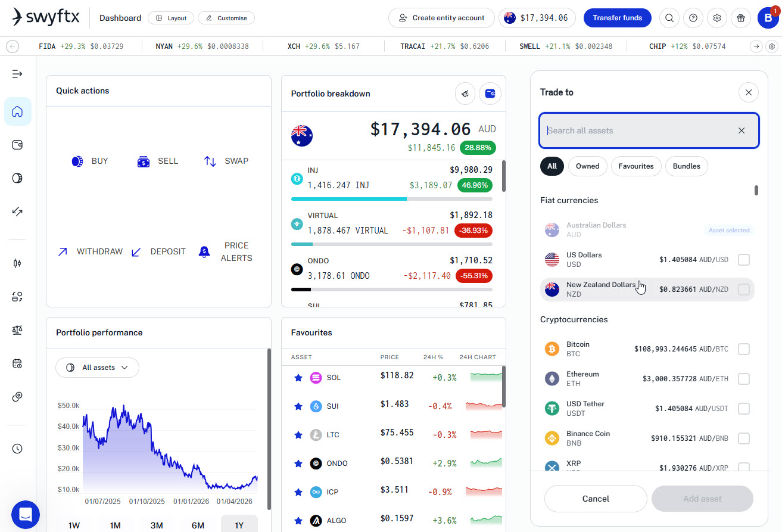Open the recurring calendar sidebar icon
This screenshot has height=532, width=782.
click(17, 363)
